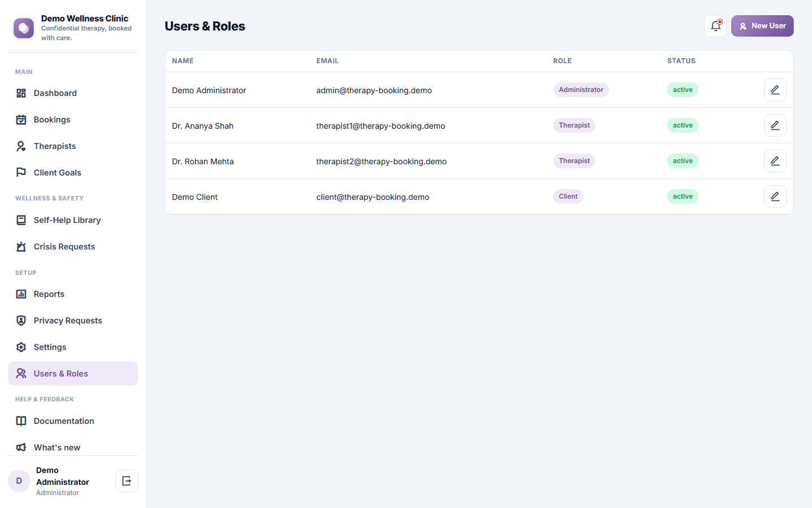Edit the Demo Client user entry
Viewport: 812px width, 508px height.
[775, 196]
